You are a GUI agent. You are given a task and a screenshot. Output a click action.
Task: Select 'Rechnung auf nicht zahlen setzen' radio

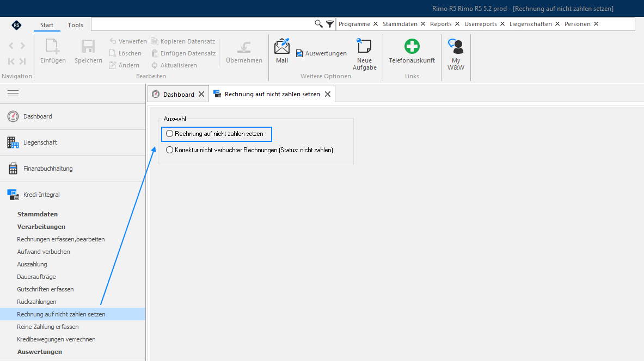coord(170,134)
